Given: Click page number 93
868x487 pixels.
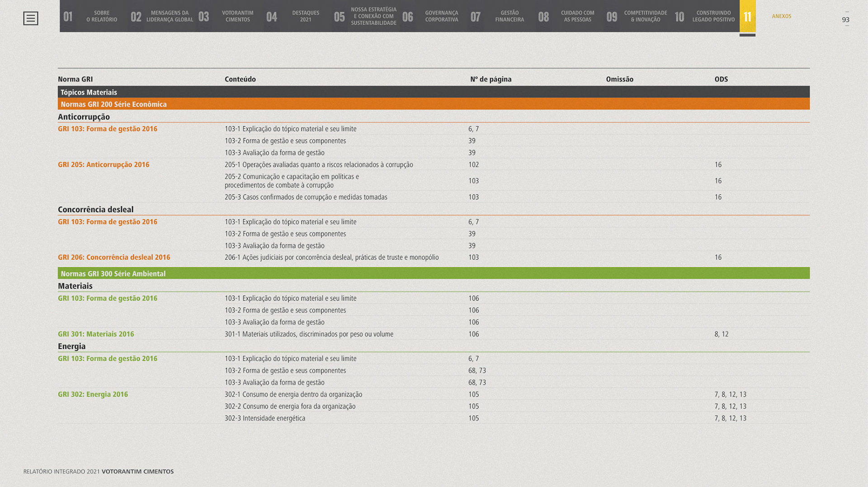Looking at the screenshot, I should coord(845,20).
